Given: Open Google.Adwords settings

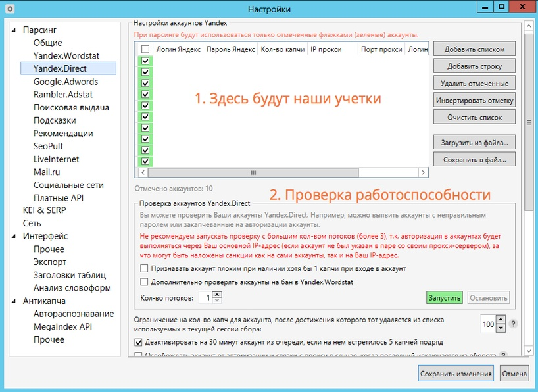Looking at the screenshot, I should pyautogui.click(x=66, y=82).
